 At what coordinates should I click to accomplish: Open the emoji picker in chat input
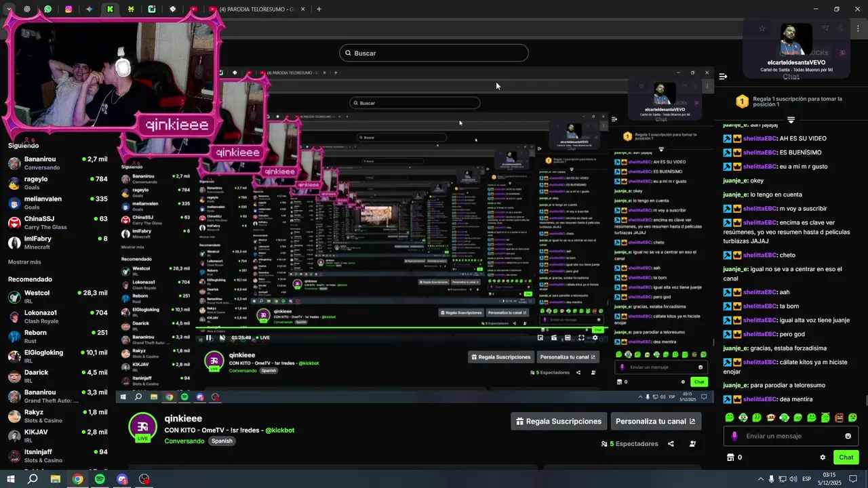(848, 436)
